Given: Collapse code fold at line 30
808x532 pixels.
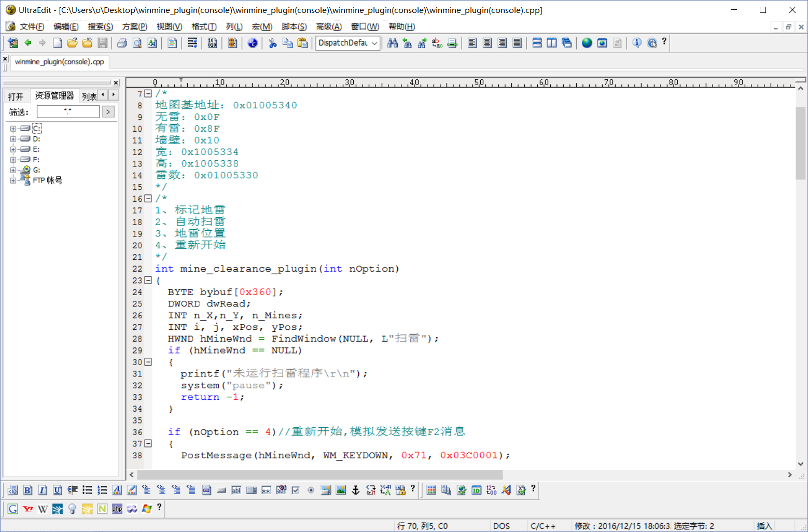Looking at the screenshot, I should pos(148,362).
